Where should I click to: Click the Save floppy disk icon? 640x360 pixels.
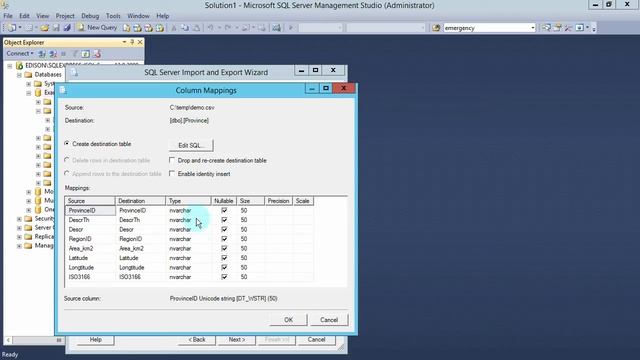click(56, 28)
